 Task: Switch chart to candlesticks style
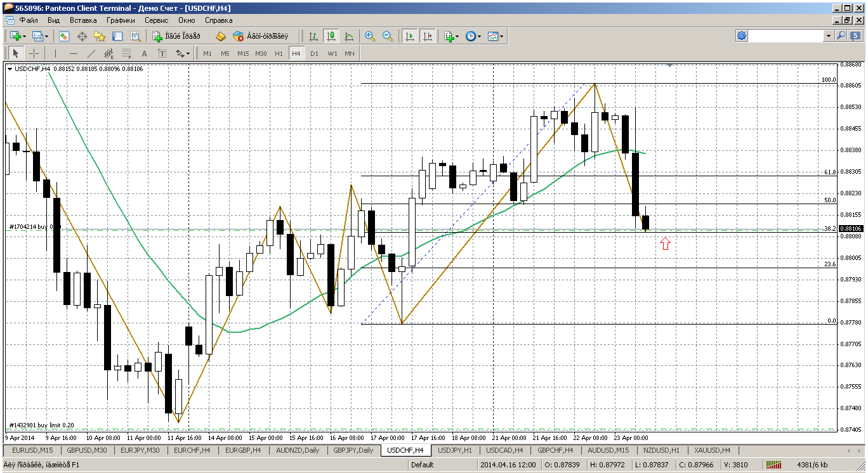coord(331,36)
